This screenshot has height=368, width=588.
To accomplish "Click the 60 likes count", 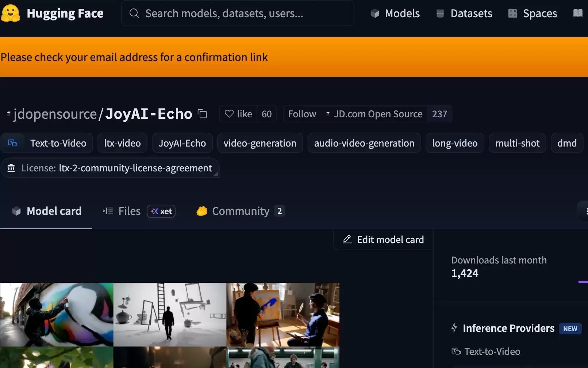I will [x=266, y=114].
